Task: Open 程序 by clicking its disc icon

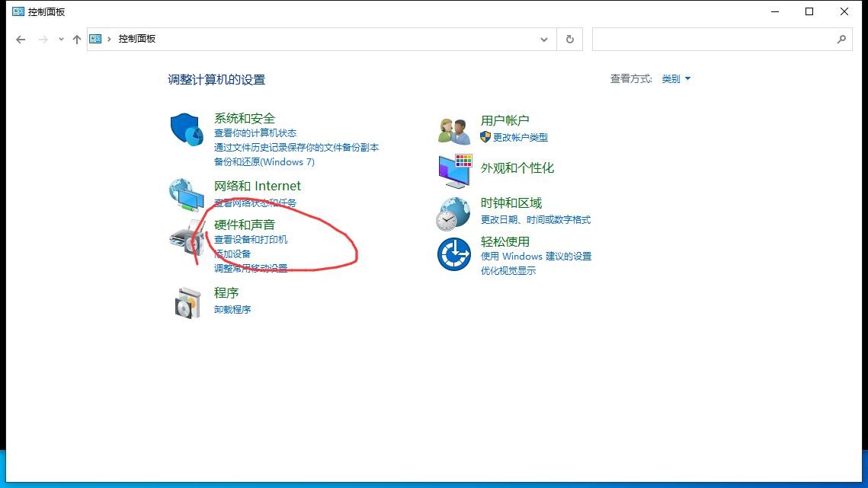Action: 187,301
